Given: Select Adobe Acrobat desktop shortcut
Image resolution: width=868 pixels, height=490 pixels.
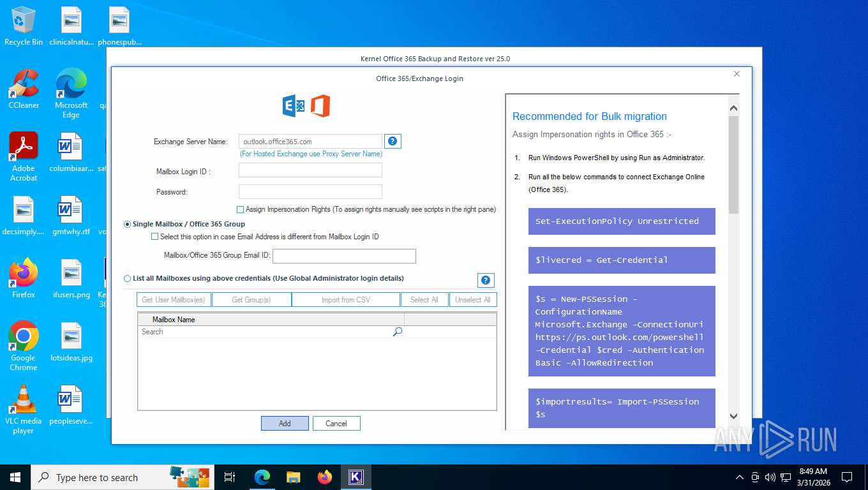Looking at the screenshot, I should (24, 157).
